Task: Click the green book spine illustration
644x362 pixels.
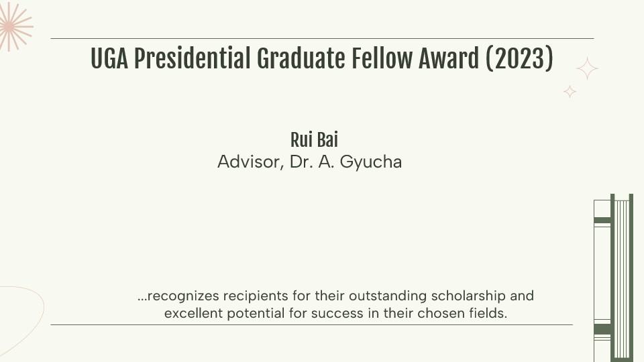Action: [622, 278]
